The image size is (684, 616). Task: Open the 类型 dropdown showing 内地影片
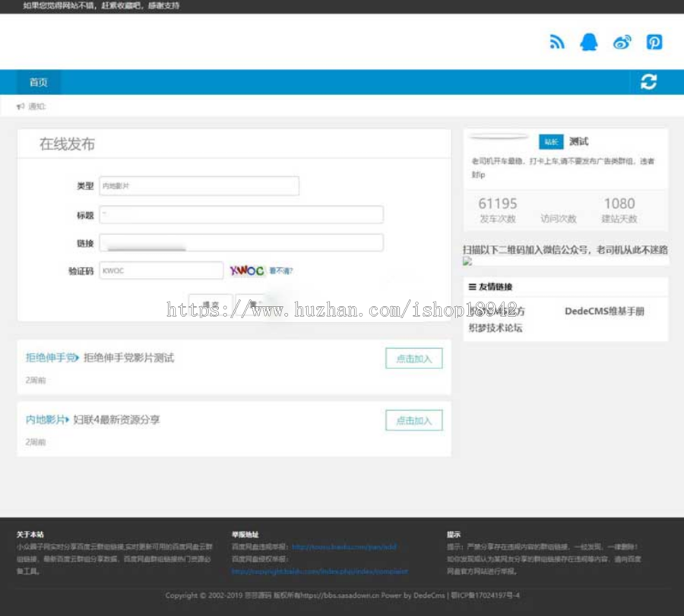point(199,186)
